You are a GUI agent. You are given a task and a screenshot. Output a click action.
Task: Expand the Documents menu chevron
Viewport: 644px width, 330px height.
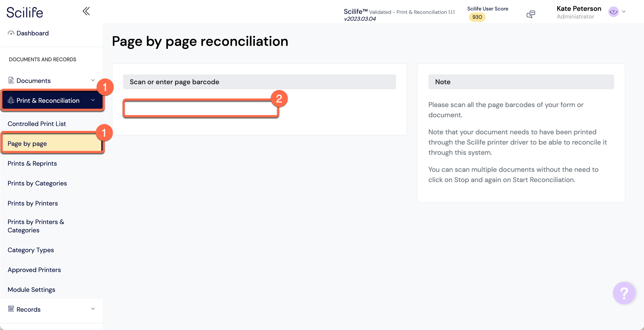point(93,80)
